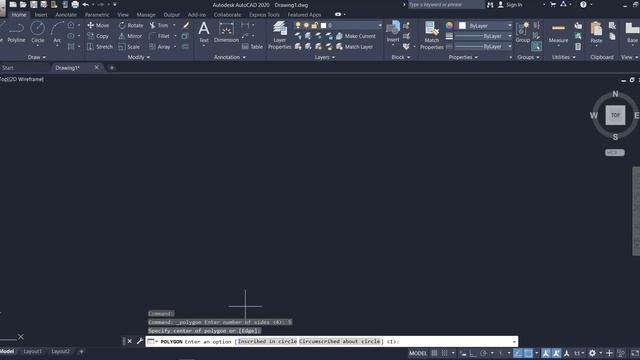Click the Erase tool in Modify panel
The image size is (640, 360).
(x=186, y=25)
